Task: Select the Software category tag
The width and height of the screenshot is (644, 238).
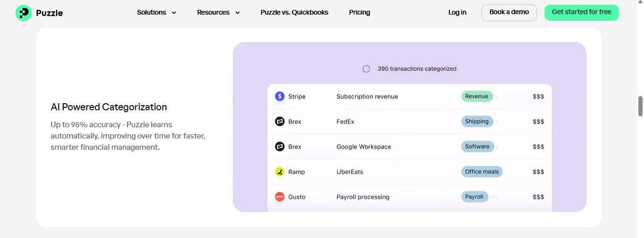Action: pos(477,147)
